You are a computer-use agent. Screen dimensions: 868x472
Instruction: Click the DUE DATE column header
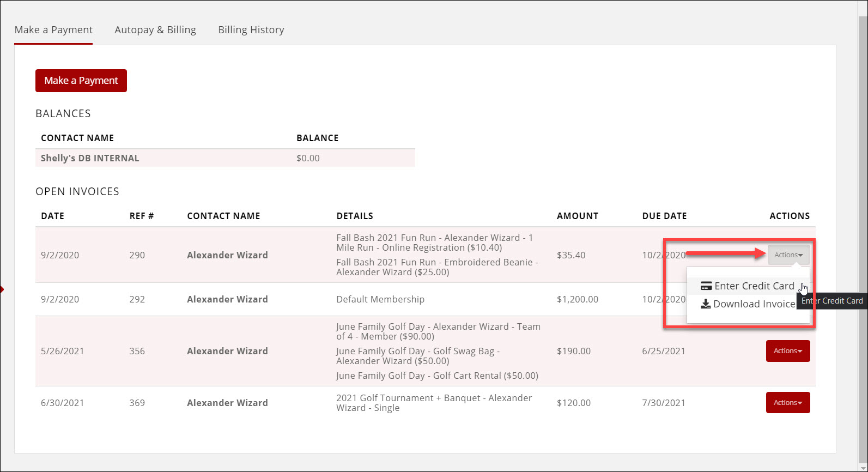click(x=664, y=216)
